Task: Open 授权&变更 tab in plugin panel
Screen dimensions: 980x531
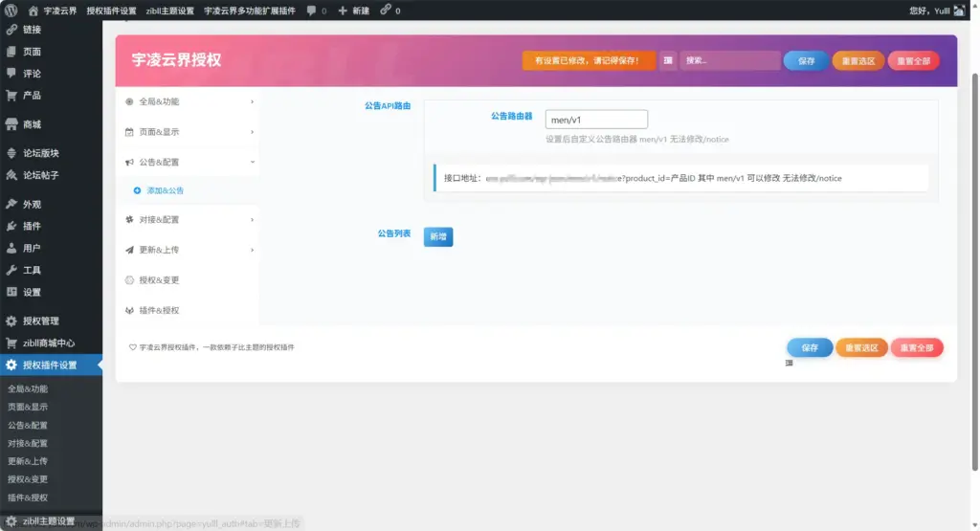Action: pos(189,280)
